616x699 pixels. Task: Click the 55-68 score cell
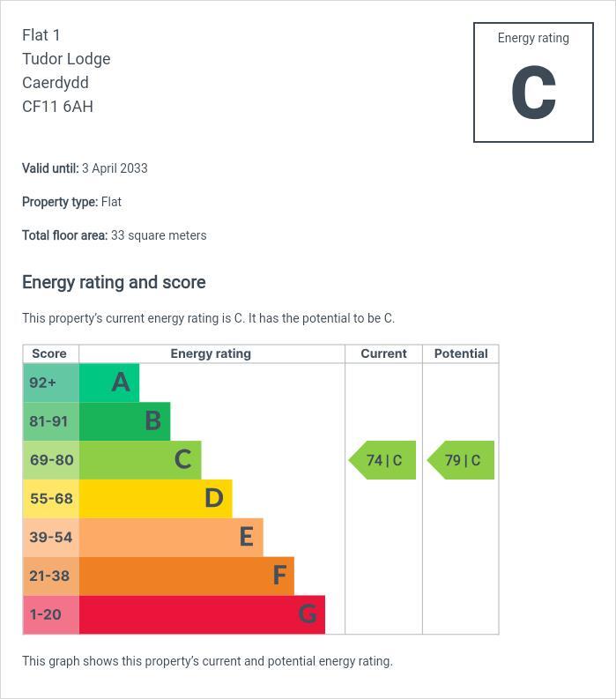pyautogui.click(x=50, y=499)
